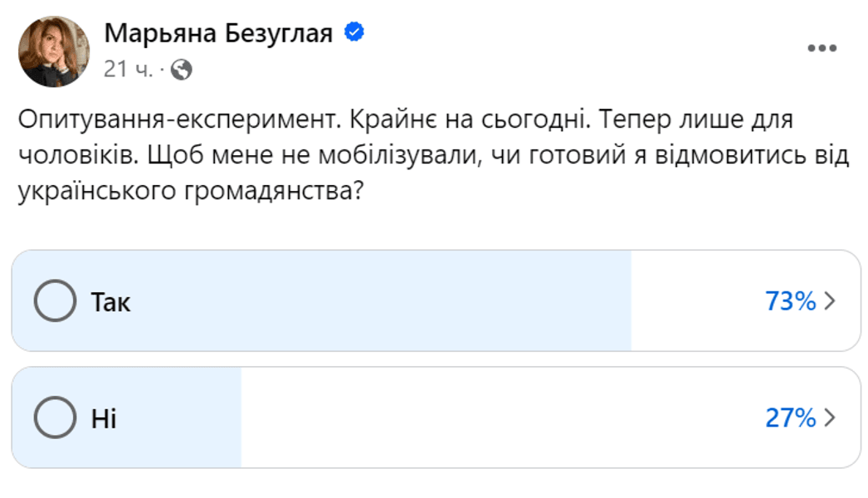868x498 pixels.
Task: Click the globe public-audience icon
Action: click(180, 71)
